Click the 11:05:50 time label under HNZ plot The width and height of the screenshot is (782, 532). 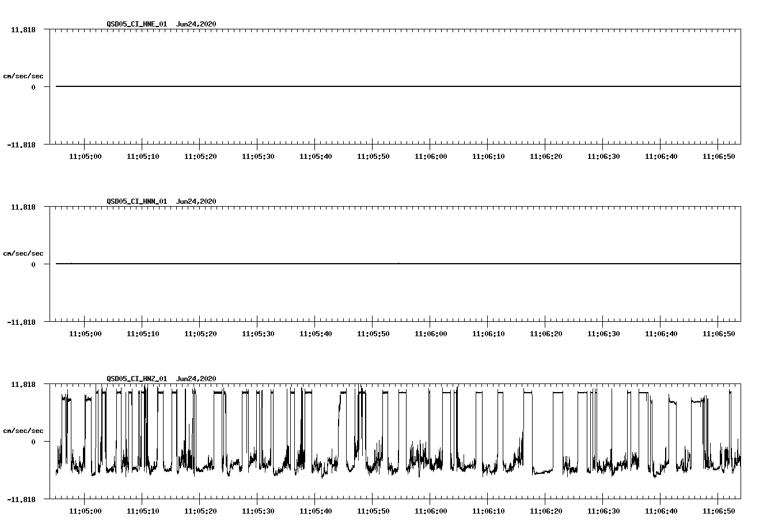pos(373,511)
